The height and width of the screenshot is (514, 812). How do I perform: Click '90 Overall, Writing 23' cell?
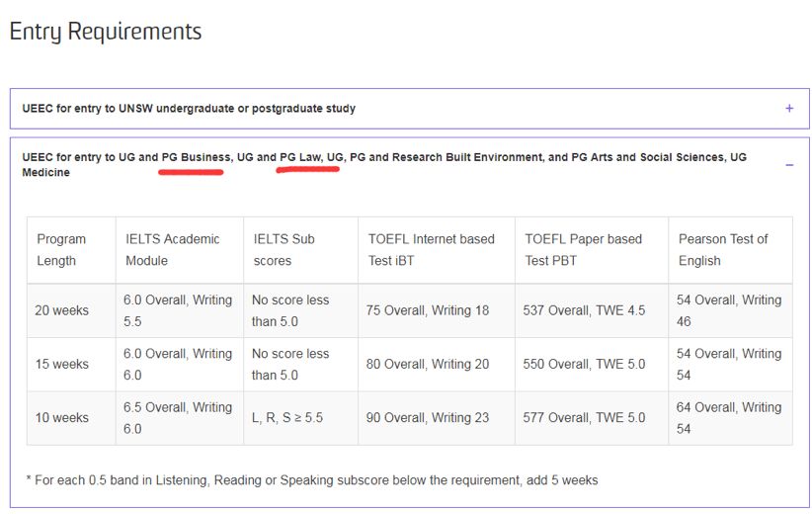pyautogui.click(x=437, y=418)
